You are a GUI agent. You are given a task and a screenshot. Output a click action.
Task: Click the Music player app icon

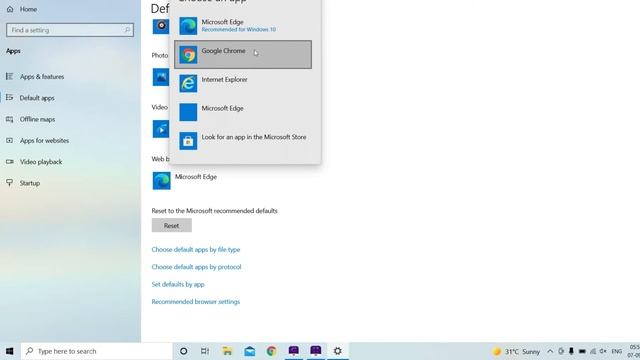click(x=161, y=26)
